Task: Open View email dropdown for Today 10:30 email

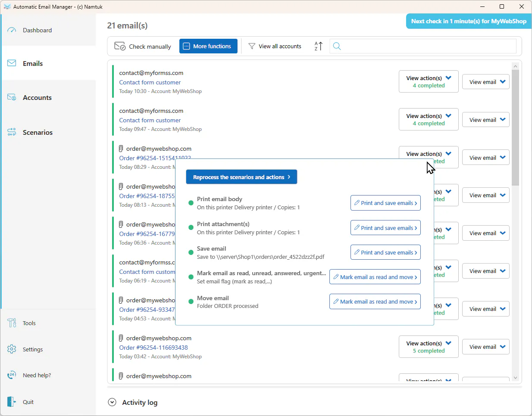Action: pos(486,82)
